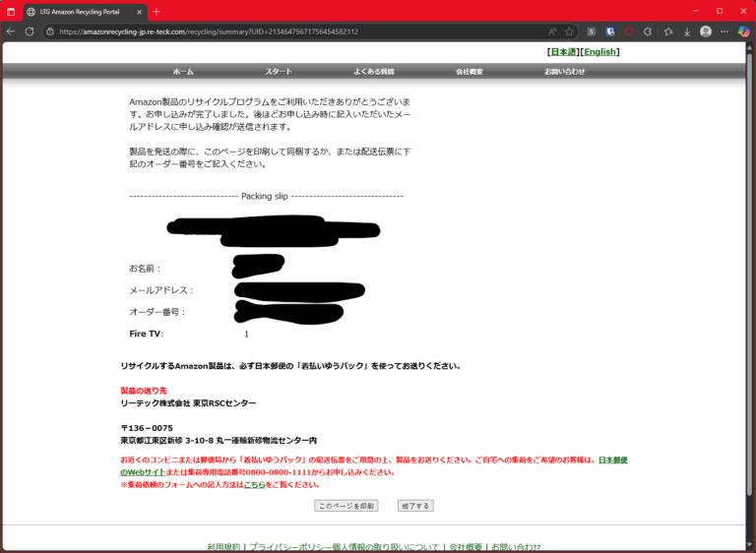The image size is (756, 553).
Task: Add page to favorites star icon
Action: [569, 31]
